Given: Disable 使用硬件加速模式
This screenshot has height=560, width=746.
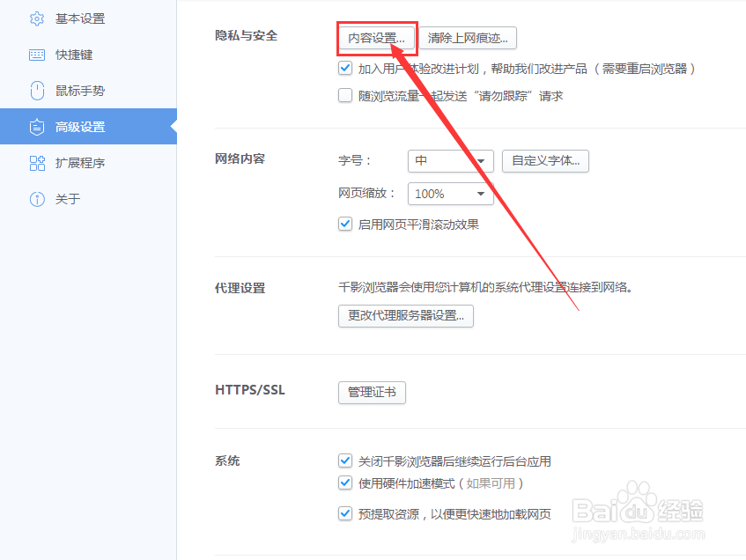Looking at the screenshot, I should [345, 483].
